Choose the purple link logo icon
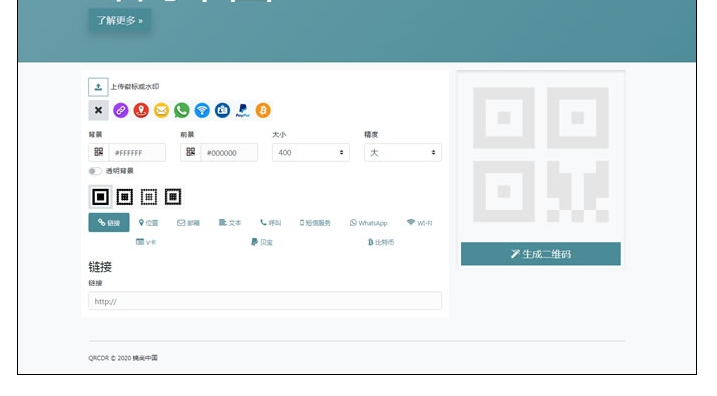717x396 pixels. (121, 110)
